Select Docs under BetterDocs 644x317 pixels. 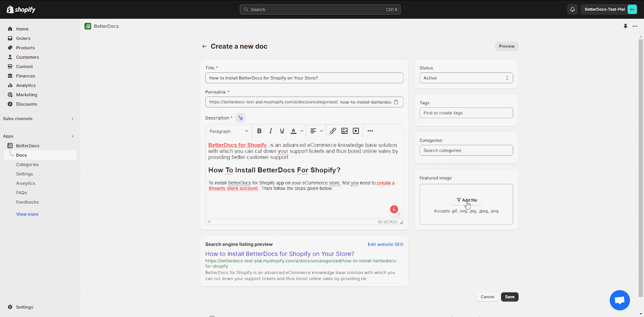40,155
